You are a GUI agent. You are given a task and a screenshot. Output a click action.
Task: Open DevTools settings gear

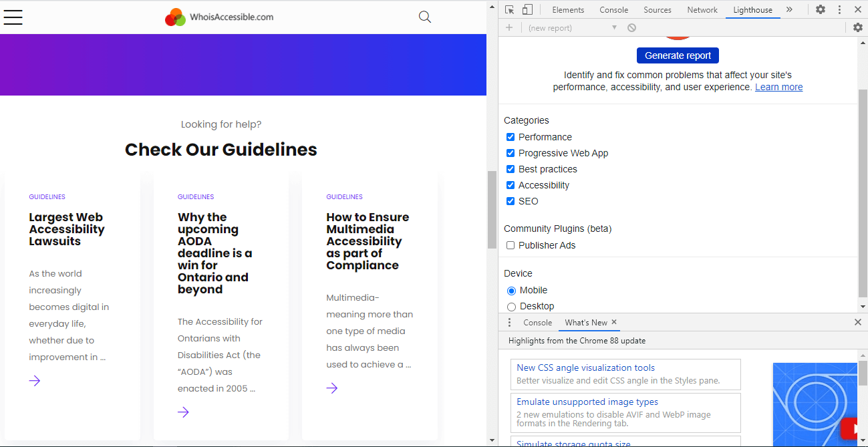pyautogui.click(x=821, y=9)
